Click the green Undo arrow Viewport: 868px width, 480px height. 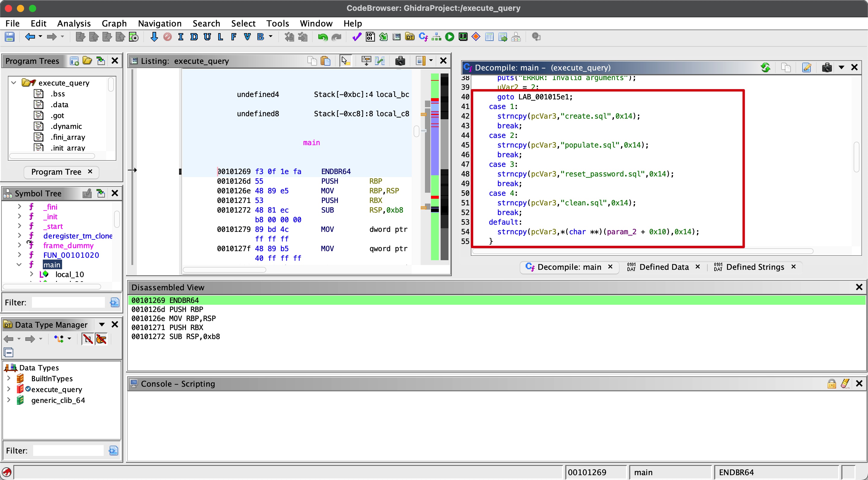tap(322, 37)
